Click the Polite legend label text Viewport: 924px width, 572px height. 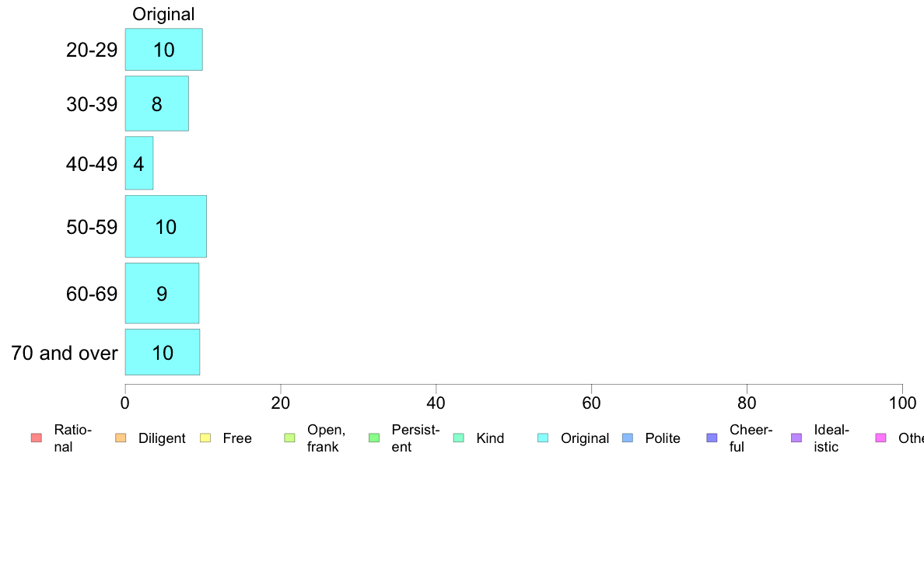[x=663, y=438]
